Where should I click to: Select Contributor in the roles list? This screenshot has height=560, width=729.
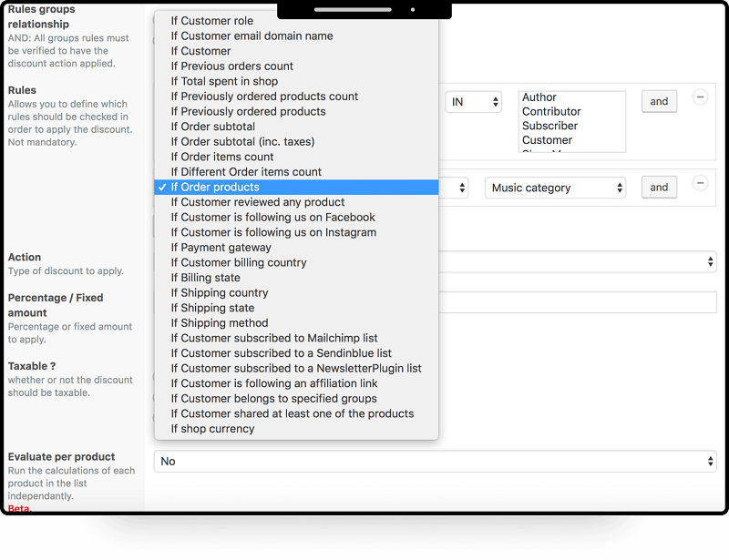547,110
